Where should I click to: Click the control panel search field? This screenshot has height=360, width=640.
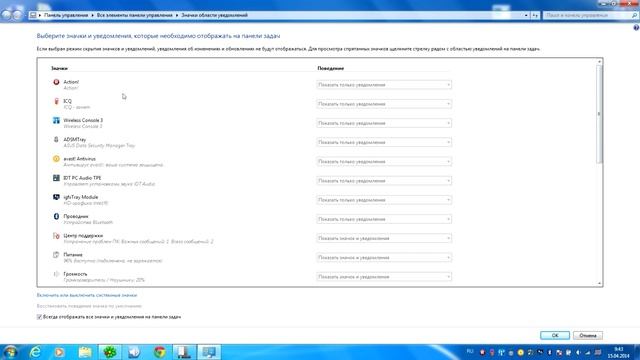590,15
